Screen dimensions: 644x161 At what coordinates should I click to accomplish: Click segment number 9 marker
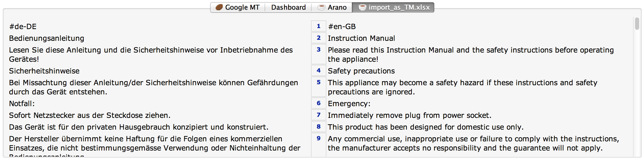[318, 139]
